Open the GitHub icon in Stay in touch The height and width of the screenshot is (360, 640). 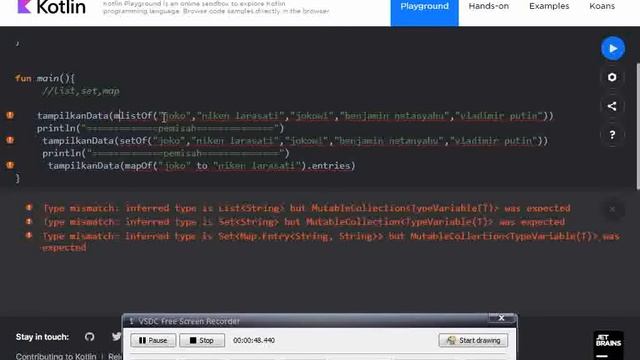[89, 337]
